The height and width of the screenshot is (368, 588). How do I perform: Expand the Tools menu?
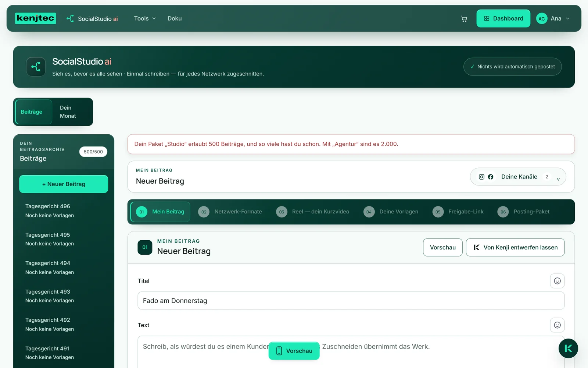coord(145,18)
